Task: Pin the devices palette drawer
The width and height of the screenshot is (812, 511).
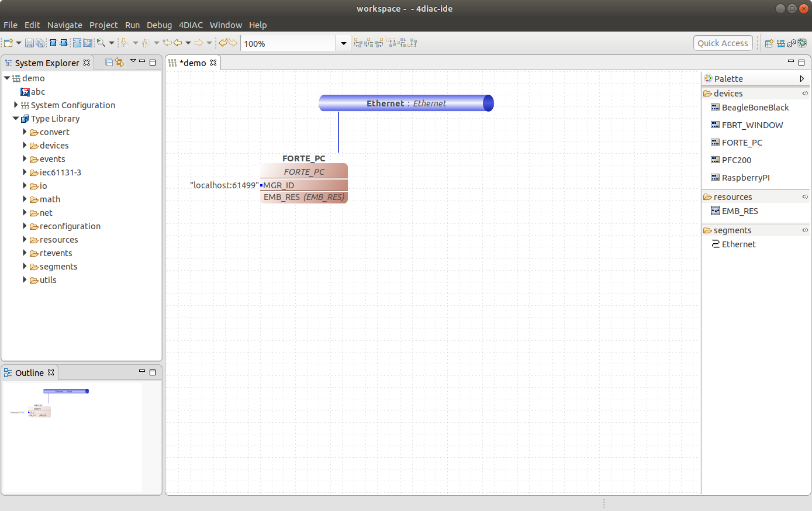Action: pos(805,94)
